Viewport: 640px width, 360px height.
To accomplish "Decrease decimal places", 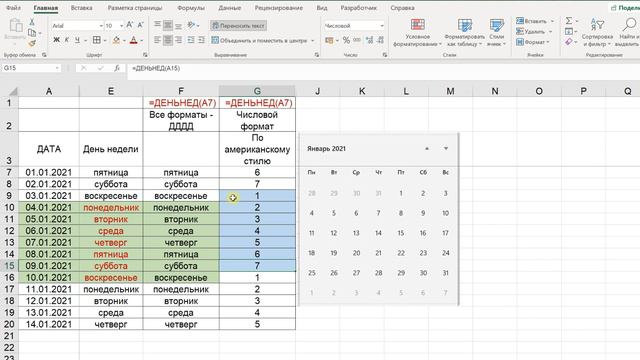I will pyautogui.click(x=380, y=40).
